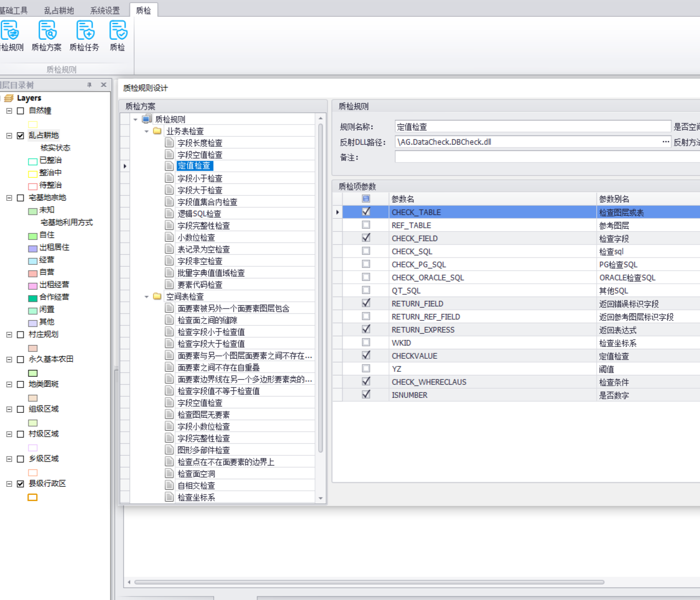
Task: Click document icon of 字段非空检查
Action: 169,261
